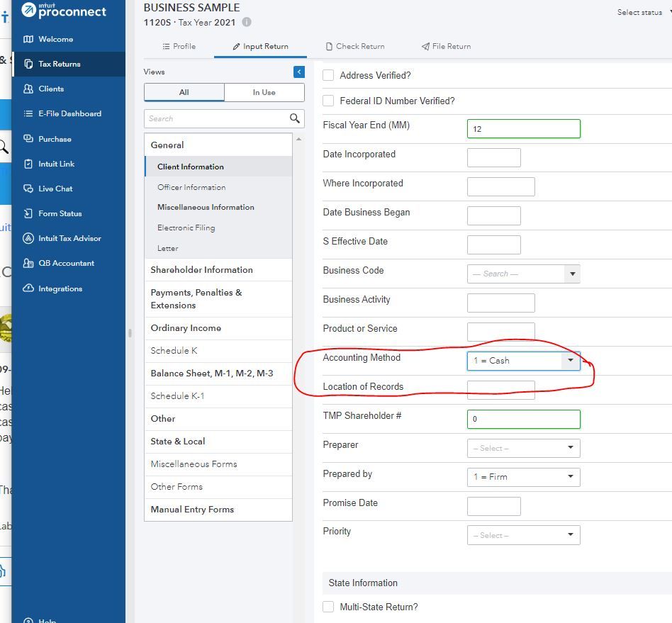The image size is (672, 623).
Task: Switch to the Check Return tab
Action: point(355,46)
